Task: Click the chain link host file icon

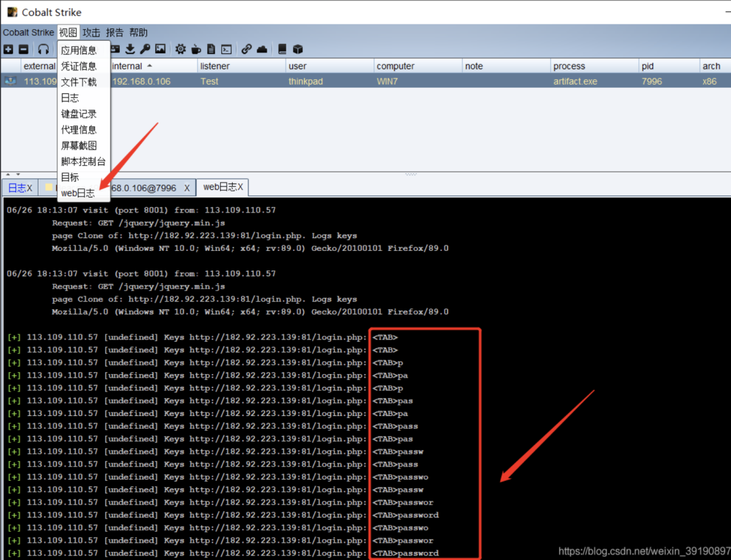Action: coord(246,49)
